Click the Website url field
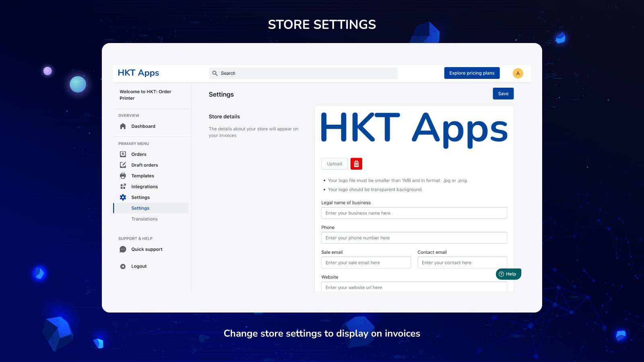 414,287
